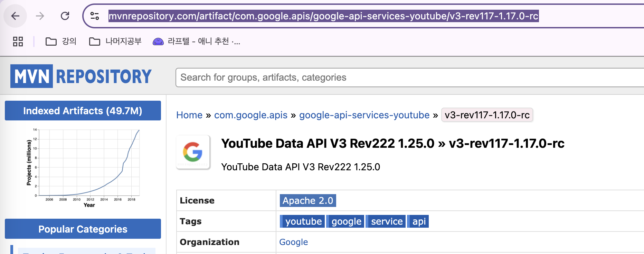Click the v3-rev117-1.17.0-rc version badge
The height and width of the screenshot is (254, 644).
coord(487,115)
